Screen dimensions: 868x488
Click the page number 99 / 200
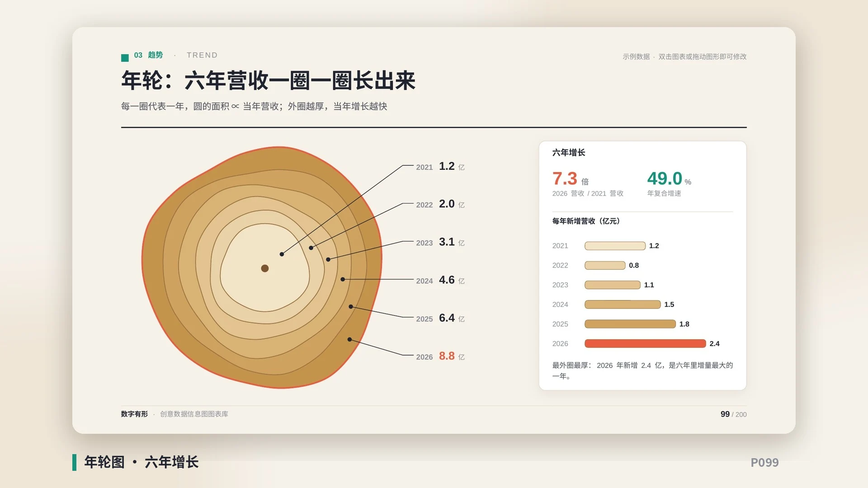point(733,414)
